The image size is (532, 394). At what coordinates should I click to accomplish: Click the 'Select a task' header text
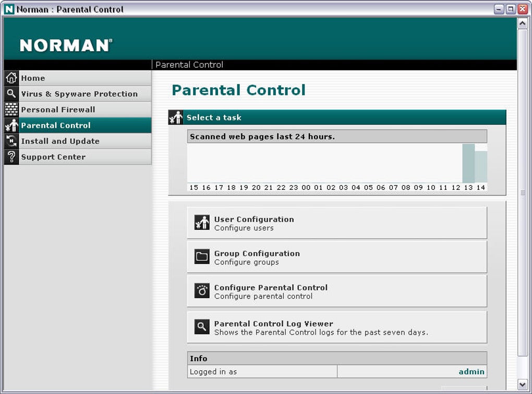tap(214, 117)
